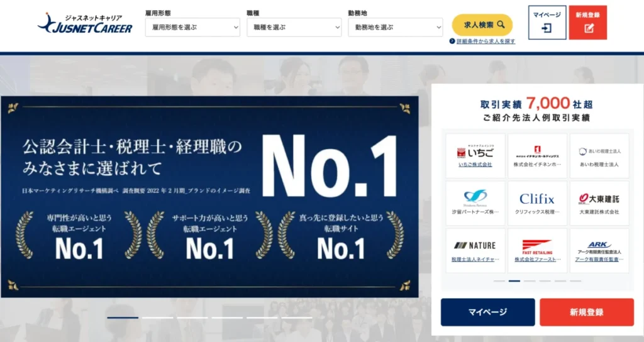This screenshot has width=644, height=342.
Task: Click the JUSNET CAREER logo
Action: pyautogui.click(x=85, y=23)
